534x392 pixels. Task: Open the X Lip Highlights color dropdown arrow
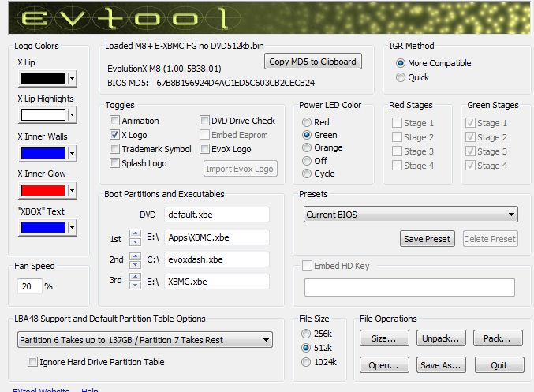72,115
